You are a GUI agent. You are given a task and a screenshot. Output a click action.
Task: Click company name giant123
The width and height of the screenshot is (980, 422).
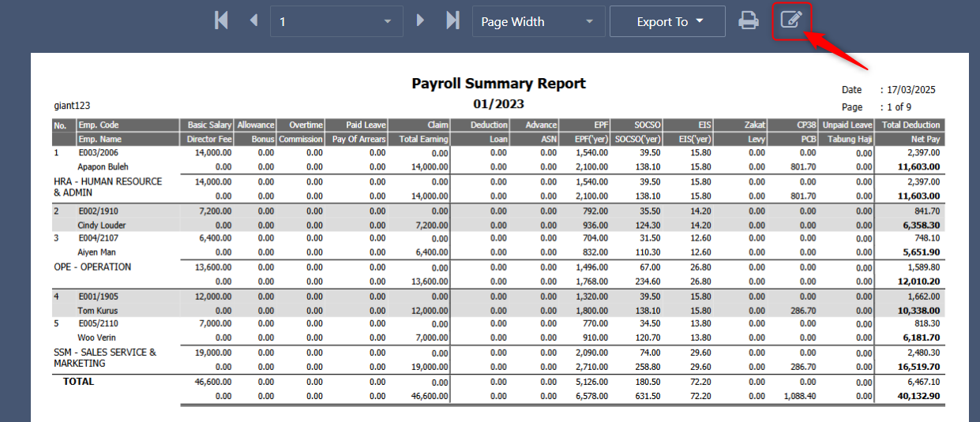pos(72,105)
